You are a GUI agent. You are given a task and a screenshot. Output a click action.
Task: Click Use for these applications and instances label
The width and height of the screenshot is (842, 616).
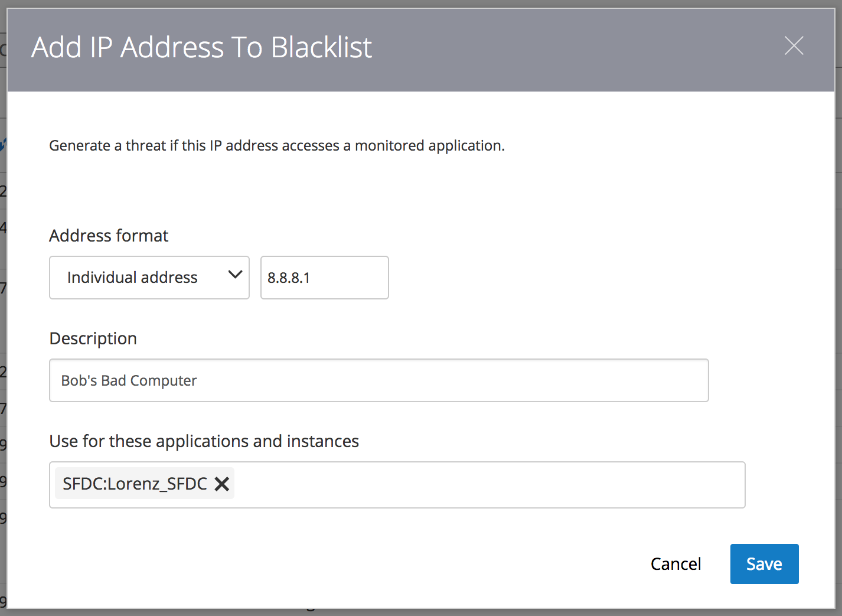204,441
